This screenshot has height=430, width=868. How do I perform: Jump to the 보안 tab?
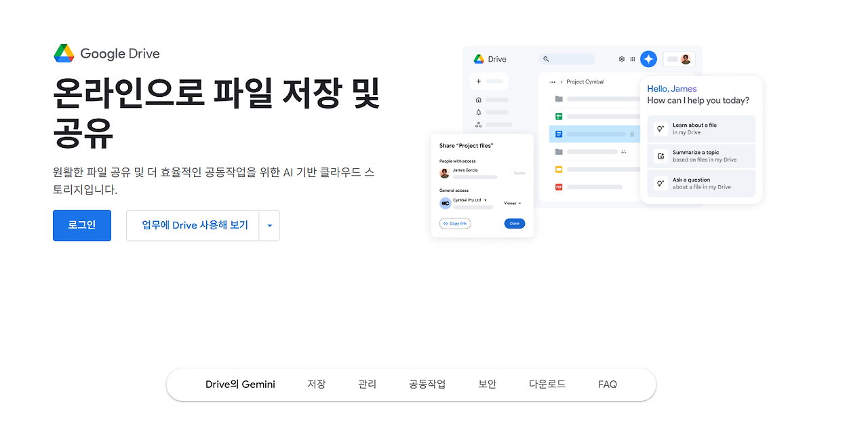tap(488, 384)
